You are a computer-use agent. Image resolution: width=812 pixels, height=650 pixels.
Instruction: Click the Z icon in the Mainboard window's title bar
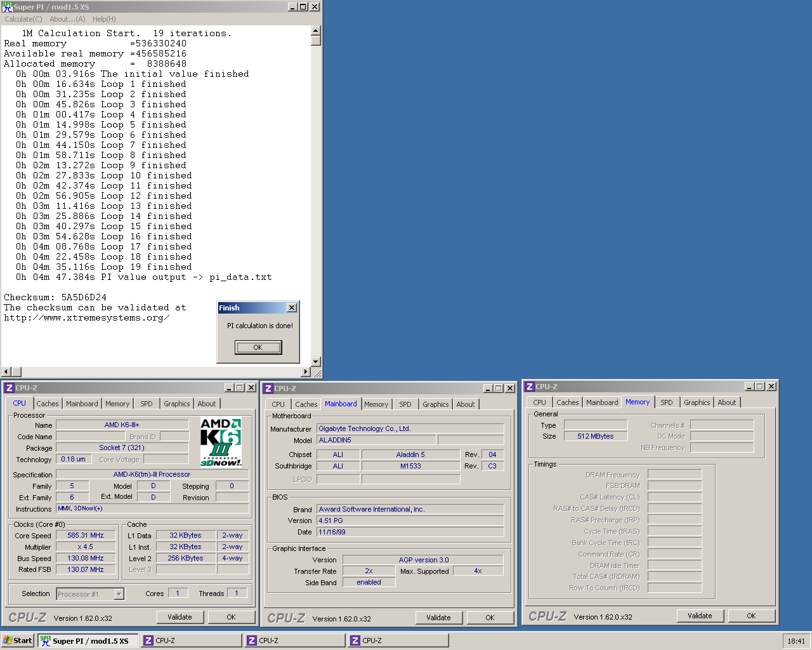268,388
